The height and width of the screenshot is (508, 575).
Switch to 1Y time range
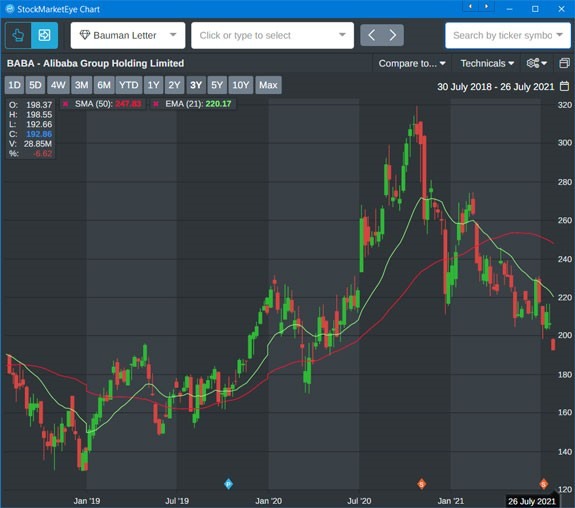click(153, 85)
